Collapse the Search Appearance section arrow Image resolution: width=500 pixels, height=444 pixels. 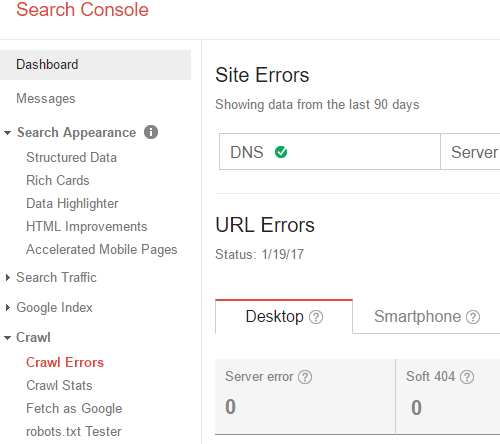7,133
